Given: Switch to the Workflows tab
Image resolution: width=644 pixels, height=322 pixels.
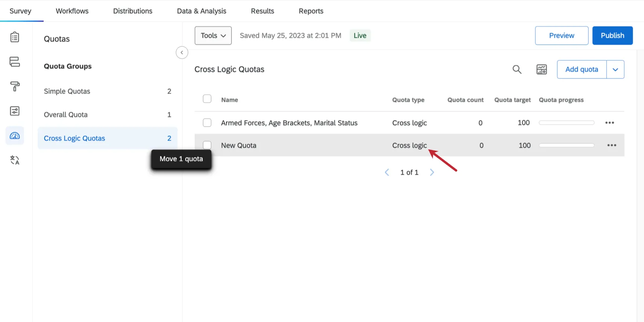Looking at the screenshot, I should [x=72, y=11].
